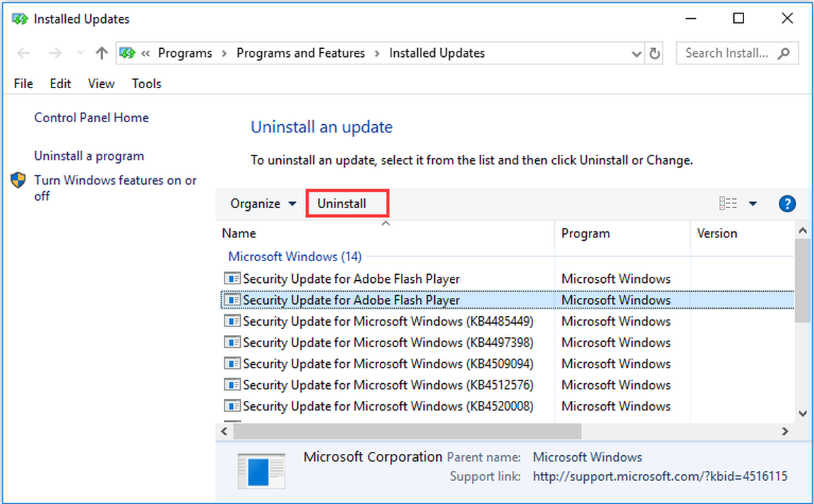The width and height of the screenshot is (814, 504).
Task: Open the View menu
Action: 101,83
